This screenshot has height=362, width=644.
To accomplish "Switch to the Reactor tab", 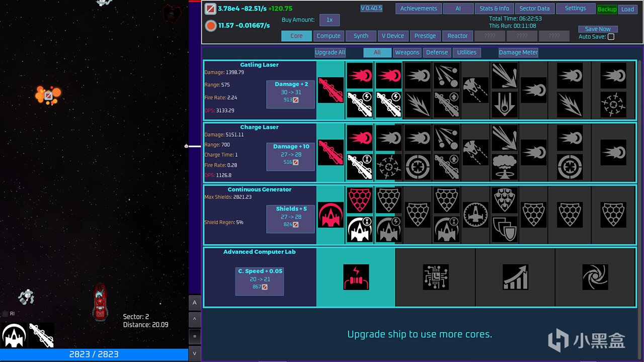I will [x=457, y=36].
